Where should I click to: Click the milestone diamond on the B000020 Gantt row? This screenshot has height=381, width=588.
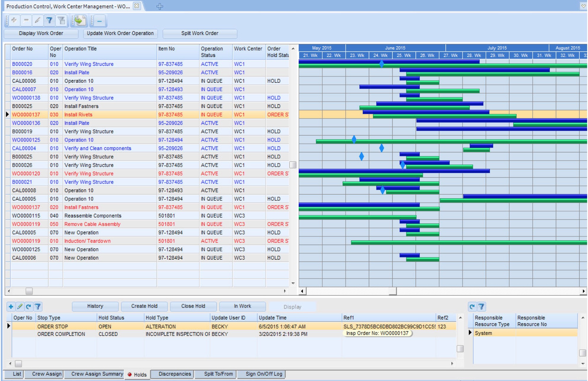tap(382, 63)
